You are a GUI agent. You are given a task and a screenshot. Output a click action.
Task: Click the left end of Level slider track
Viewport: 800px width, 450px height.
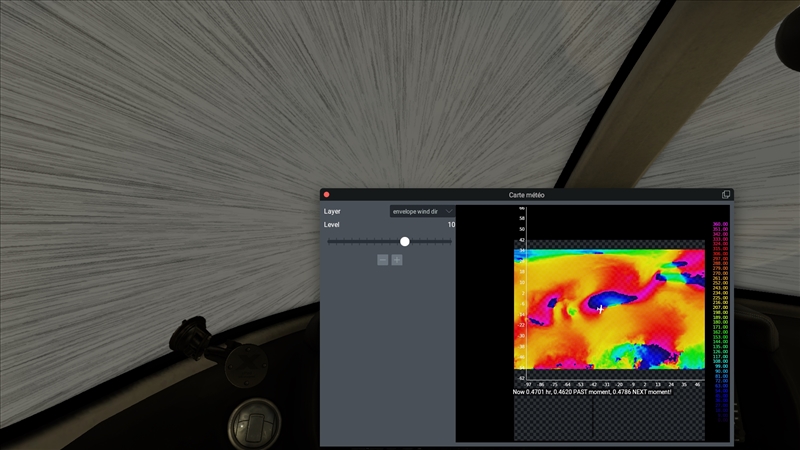pyautogui.click(x=329, y=241)
